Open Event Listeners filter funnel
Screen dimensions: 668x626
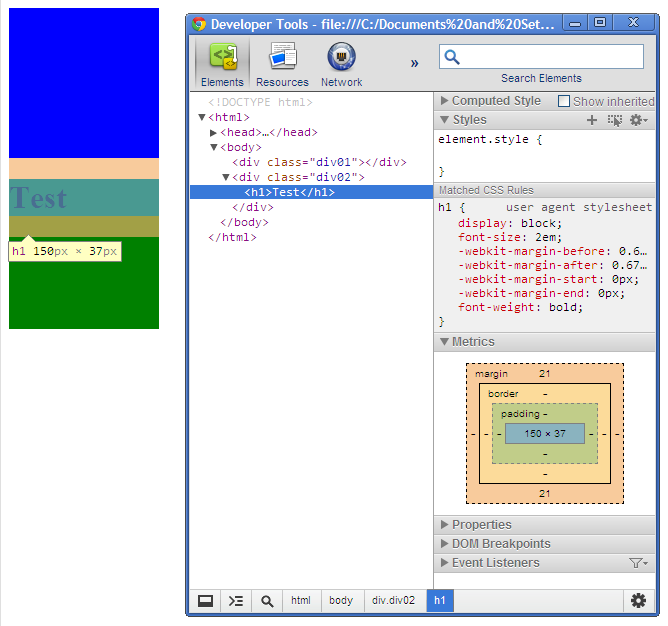(x=638, y=563)
